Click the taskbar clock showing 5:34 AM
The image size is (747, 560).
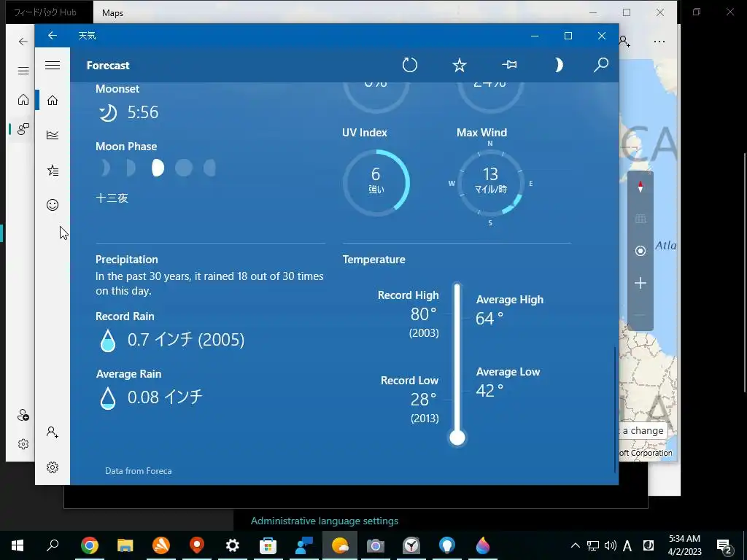click(684, 545)
